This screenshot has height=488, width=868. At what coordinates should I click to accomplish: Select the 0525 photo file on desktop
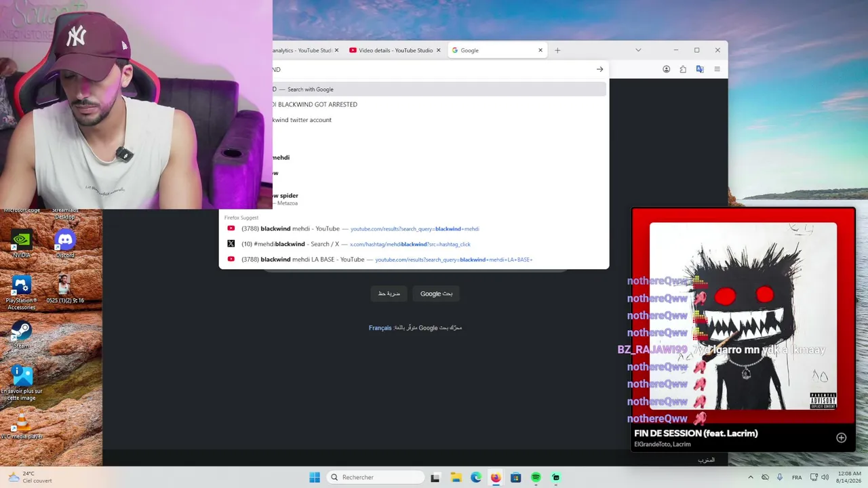pyautogui.click(x=65, y=289)
